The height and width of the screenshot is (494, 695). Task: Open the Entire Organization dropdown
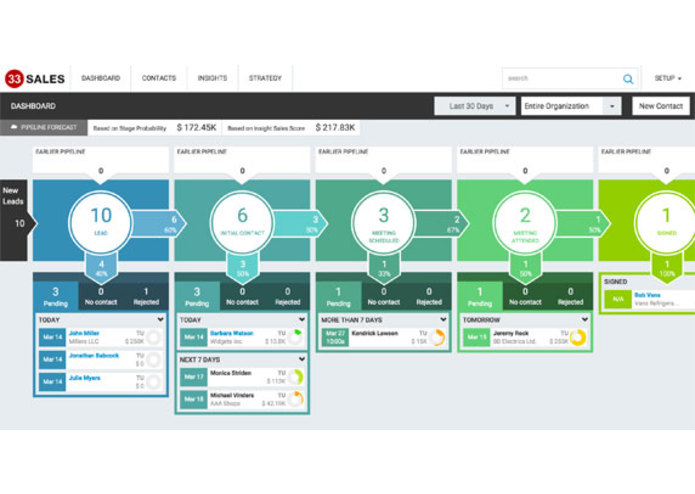(571, 106)
